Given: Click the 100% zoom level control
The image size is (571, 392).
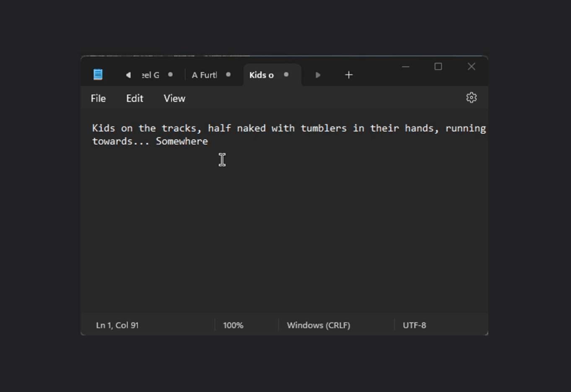Looking at the screenshot, I should (233, 325).
